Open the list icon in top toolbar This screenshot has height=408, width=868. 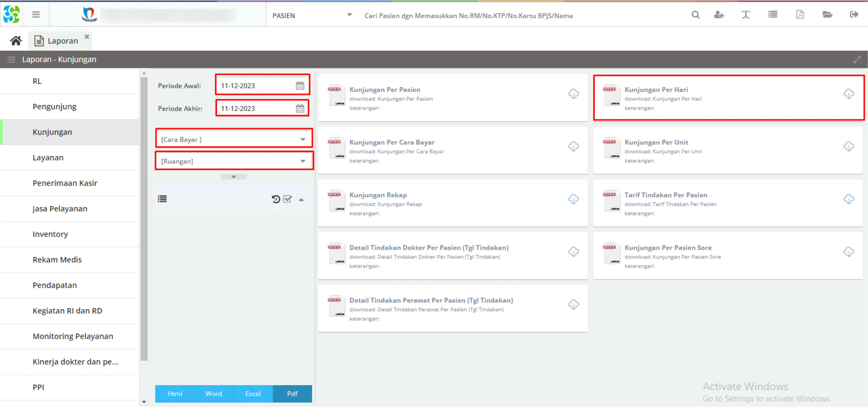pyautogui.click(x=772, y=15)
